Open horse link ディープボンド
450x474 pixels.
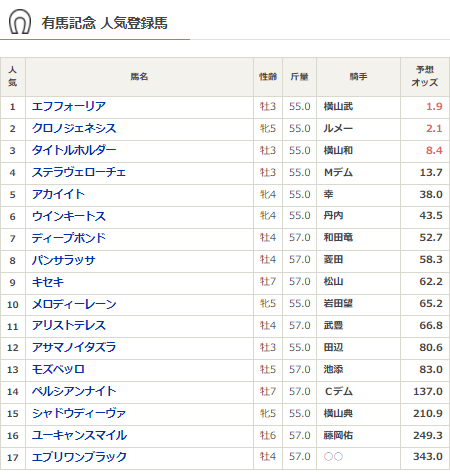(x=69, y=238)
